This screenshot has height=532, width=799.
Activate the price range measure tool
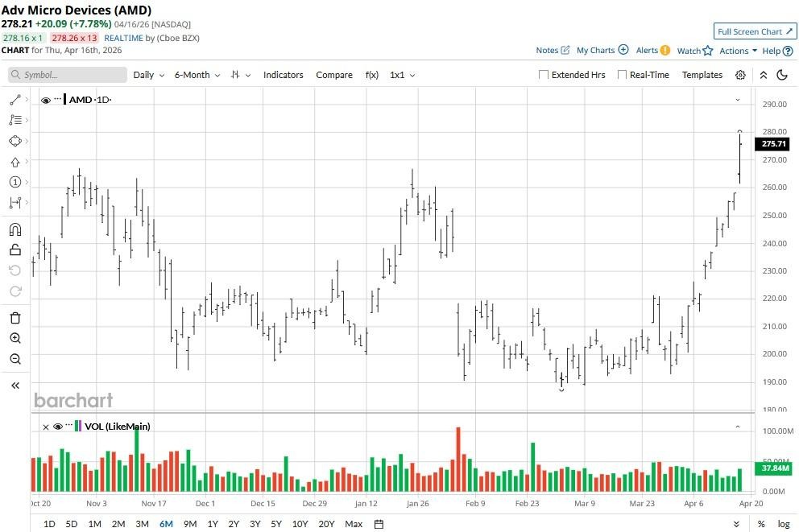coord(14,203)
